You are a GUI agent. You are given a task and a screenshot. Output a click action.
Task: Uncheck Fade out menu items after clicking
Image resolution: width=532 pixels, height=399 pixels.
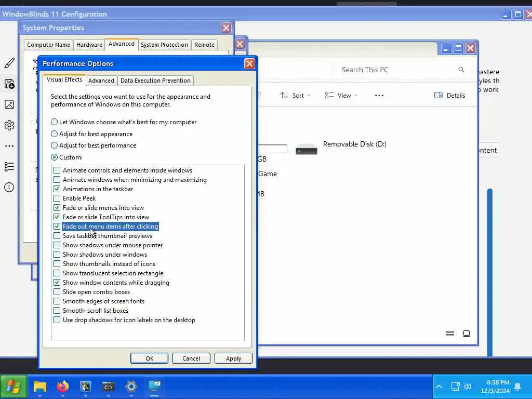(57, 227)
